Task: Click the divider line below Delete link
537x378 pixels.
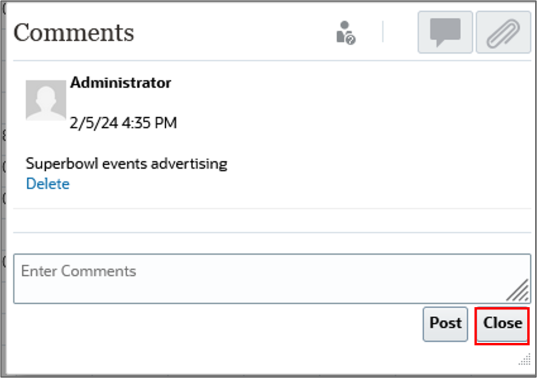Action: pyautogui.click(x=272, y=208)
